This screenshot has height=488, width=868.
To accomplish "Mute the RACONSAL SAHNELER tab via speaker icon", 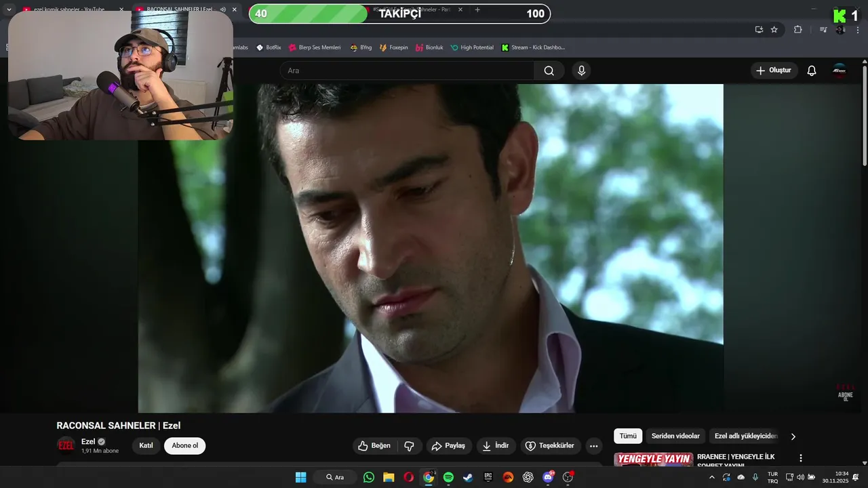I will click(x=223, y=9).
